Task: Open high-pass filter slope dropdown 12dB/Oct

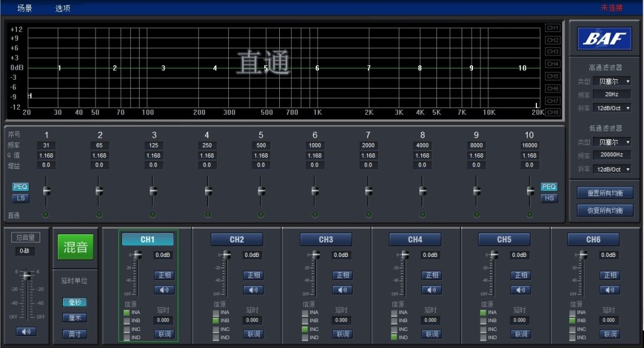Action: pos(612,108)
